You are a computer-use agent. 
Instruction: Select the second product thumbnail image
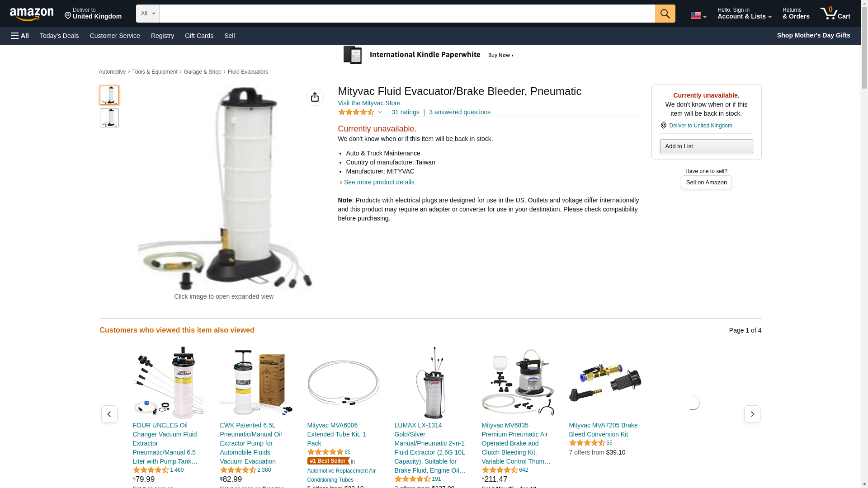coord(109,118)
